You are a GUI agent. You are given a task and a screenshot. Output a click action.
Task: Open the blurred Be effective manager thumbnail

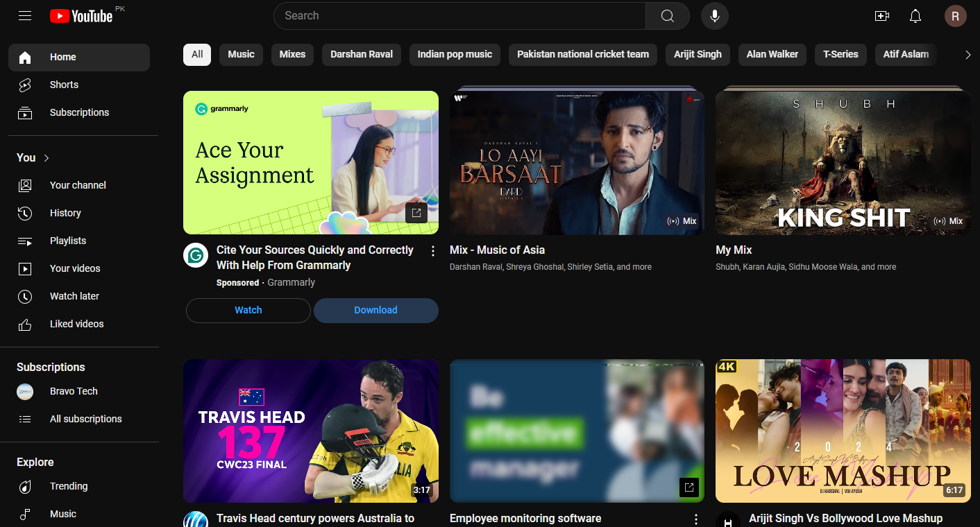click(577, 431)
